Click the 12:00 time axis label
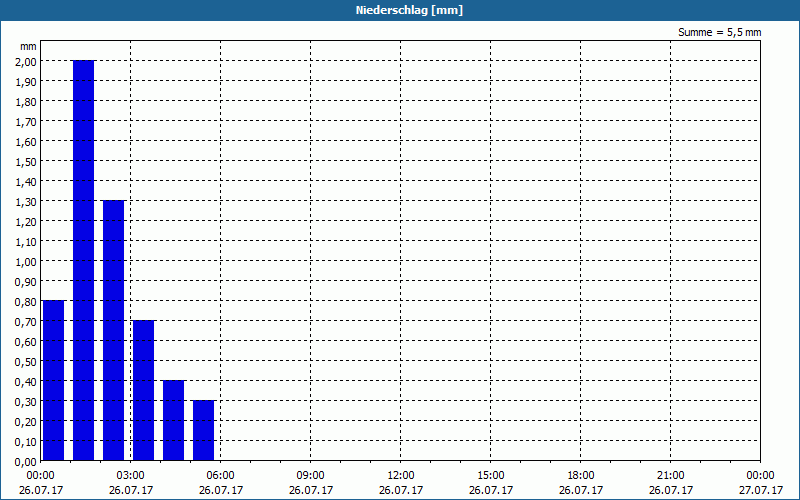800x500 pixels. pyautogui.click(x=401, y=476)
